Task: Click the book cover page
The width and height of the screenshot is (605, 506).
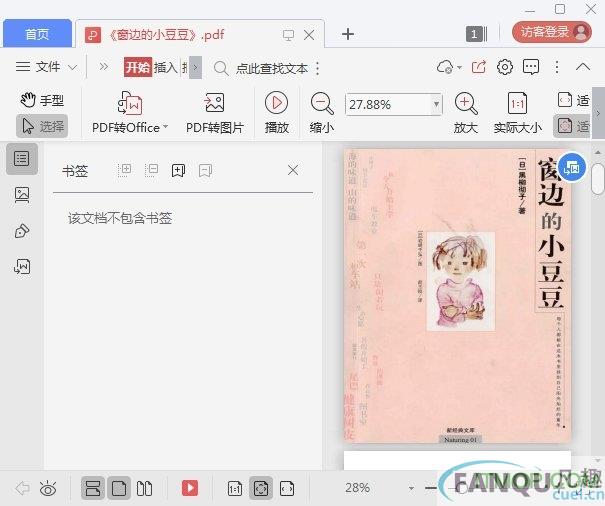Action: (457, 296)
